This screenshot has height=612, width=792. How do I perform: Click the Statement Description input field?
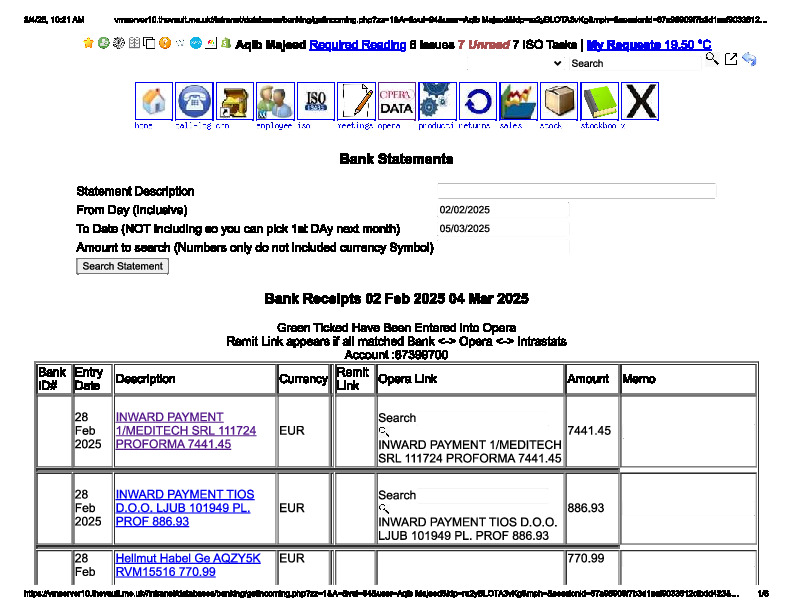click(576, 191)
